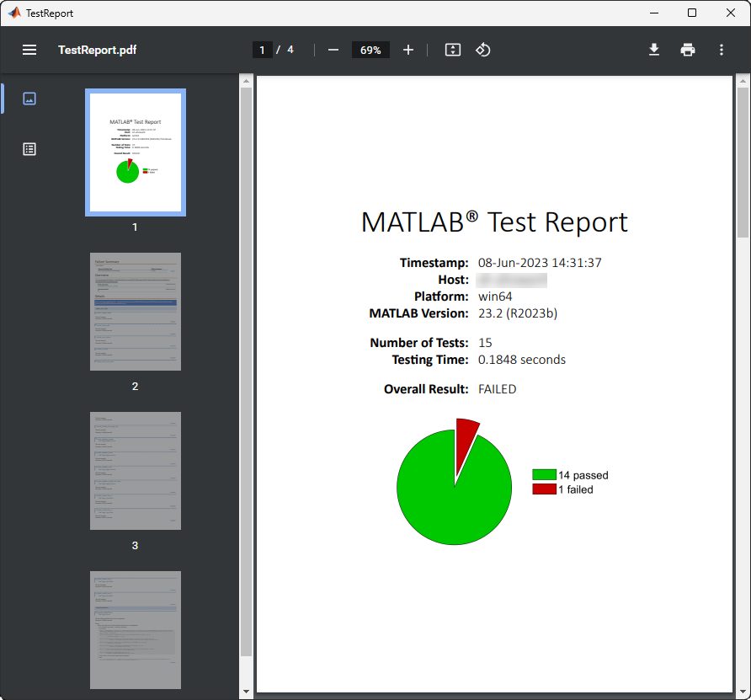Open the more actions three-dot menu
Screen dimensions: 751x700
(x=722, y=50)
